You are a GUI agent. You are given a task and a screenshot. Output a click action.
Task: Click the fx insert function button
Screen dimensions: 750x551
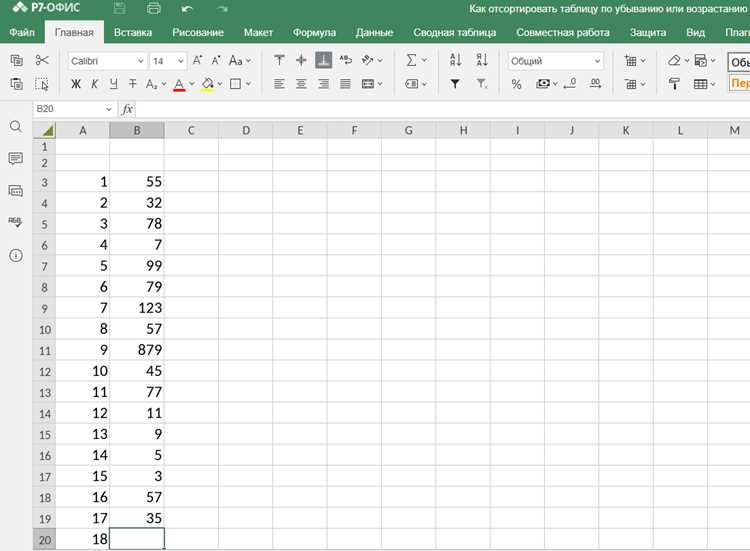pyautogui.click(x=127, y=109)
